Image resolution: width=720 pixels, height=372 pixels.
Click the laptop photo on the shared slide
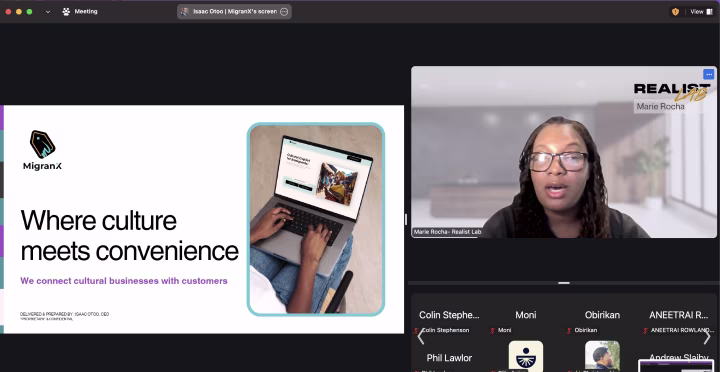316,220
